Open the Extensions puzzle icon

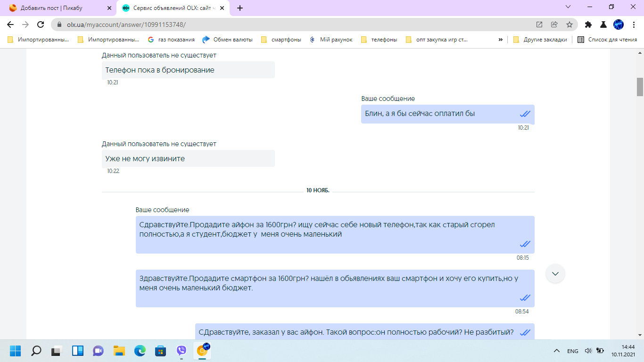(x=588, y=25)
